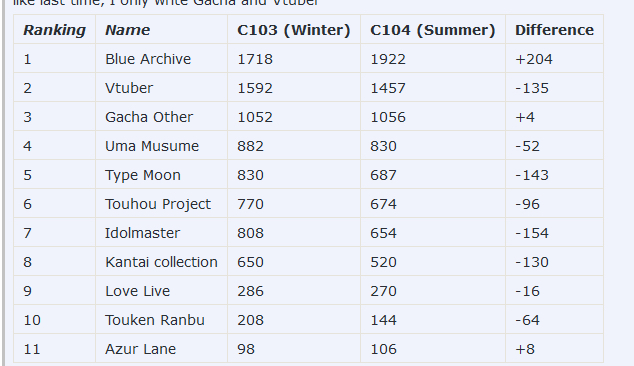The width and height of the screenshot is (634, 366).
Task: Click the Uma Musume cell
Action: tap(161, 146)
